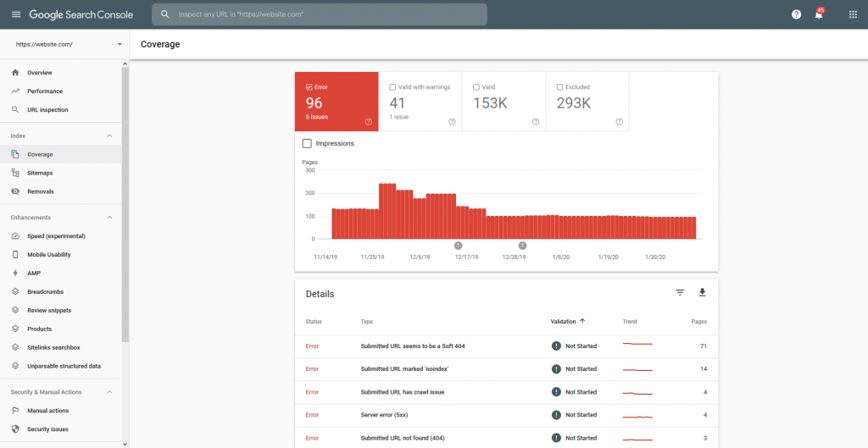Click help icon on Valid with warnings card

click(x=453, y=122)
